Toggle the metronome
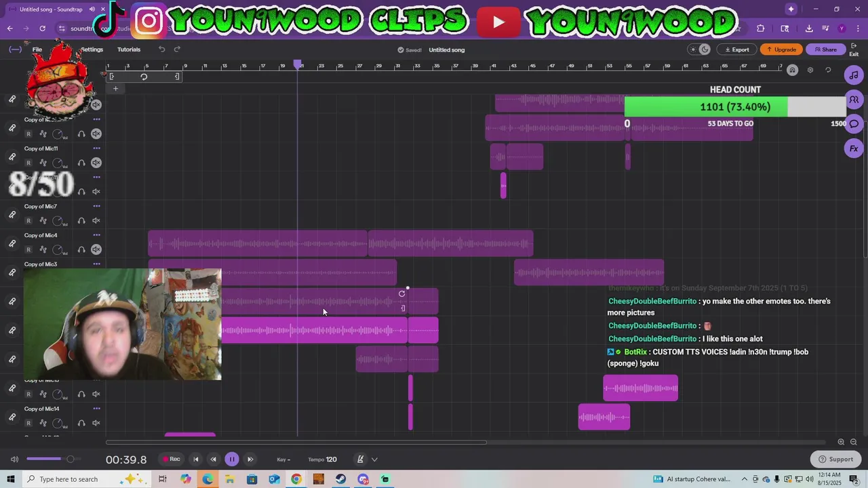868x488 pixels. (x=360, y=460)
